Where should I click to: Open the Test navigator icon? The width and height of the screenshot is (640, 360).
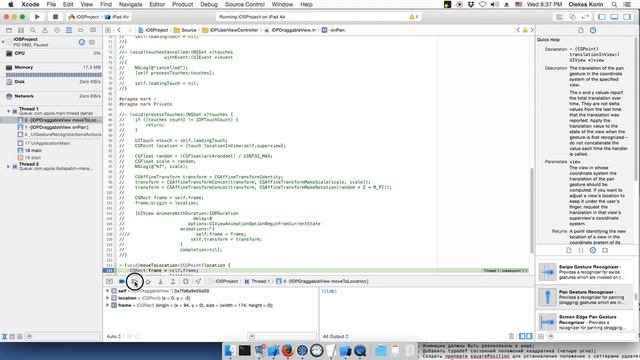[57, 30]
